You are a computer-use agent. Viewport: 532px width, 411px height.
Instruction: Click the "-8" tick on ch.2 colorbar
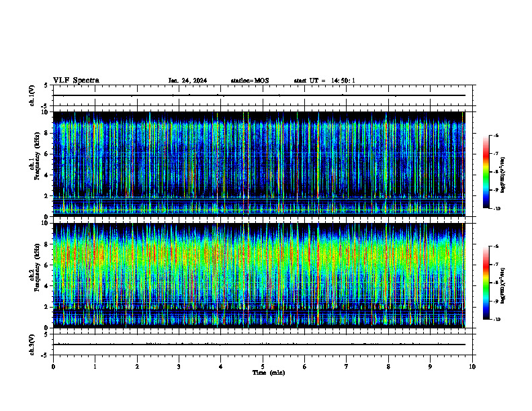pos(496,283)
